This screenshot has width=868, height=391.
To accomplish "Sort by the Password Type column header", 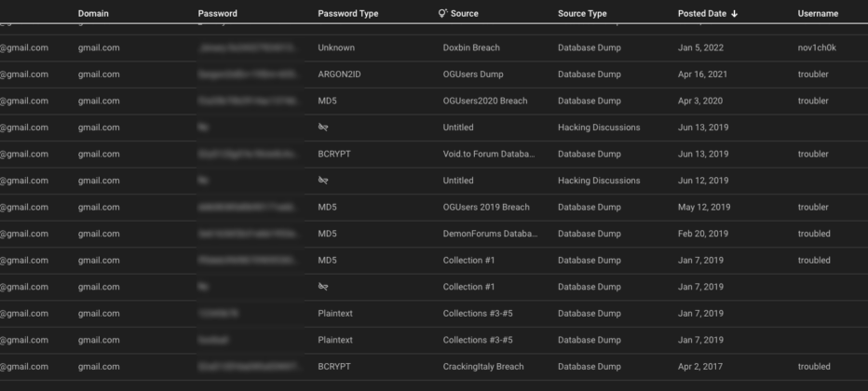I will (x=348, y=13).
